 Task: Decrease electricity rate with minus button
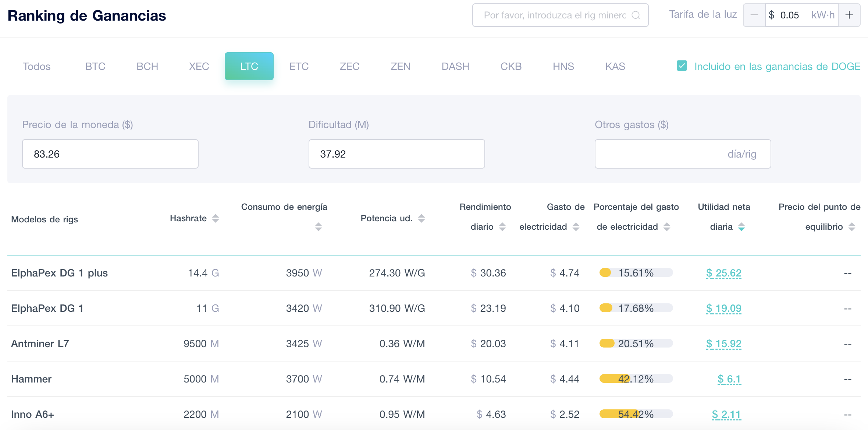754,15
